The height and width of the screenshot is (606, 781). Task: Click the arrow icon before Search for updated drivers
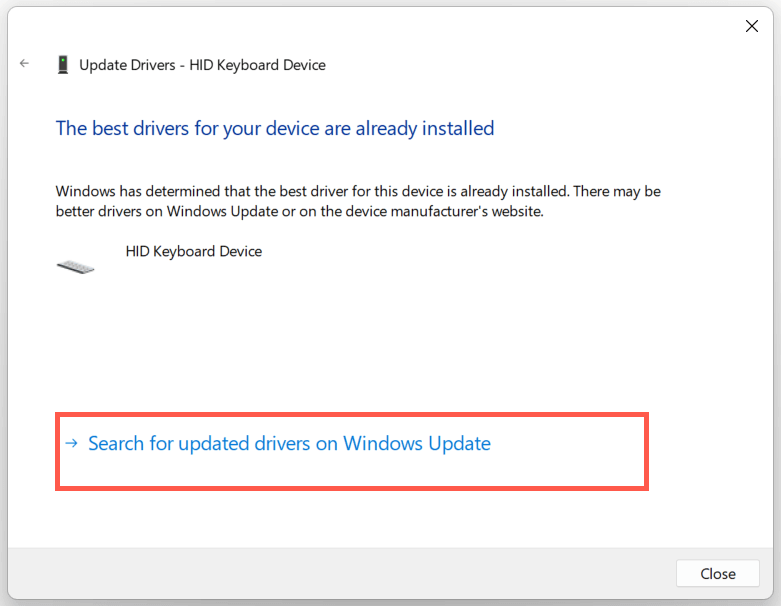click(71, 443)
